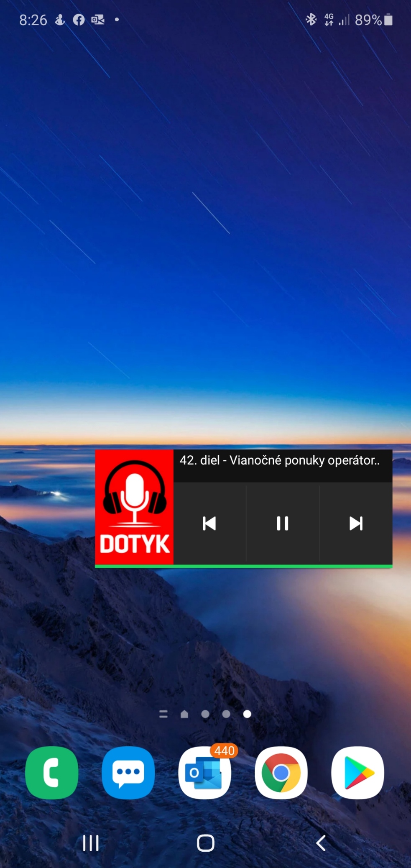Open the blue Messages app
411x868 pixels.
click(128, 772)
